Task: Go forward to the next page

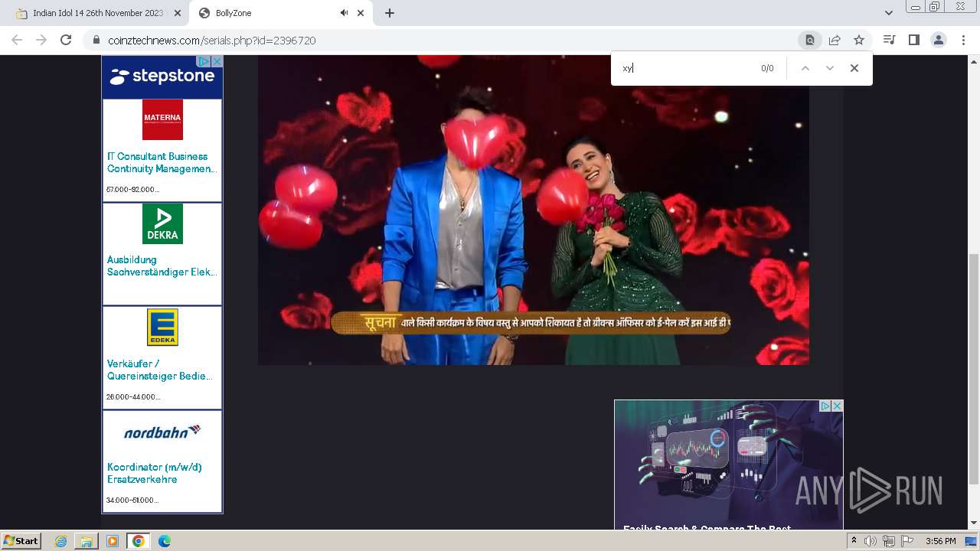Action: (x=41, y=40)
